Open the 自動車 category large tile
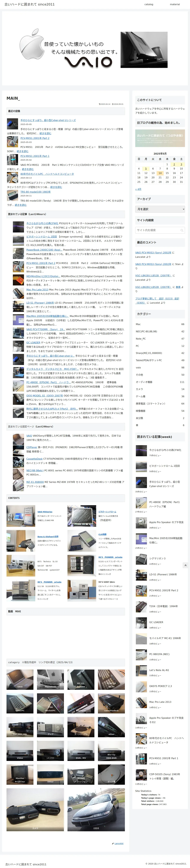The width and height of the screenshot is (190, 868). (96, 810)
